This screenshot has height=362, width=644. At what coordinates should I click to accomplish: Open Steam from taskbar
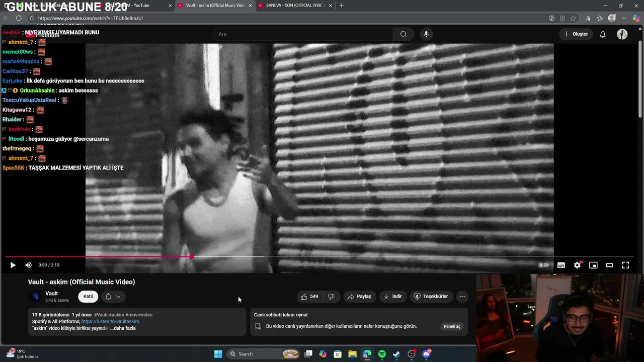(396, 354)
